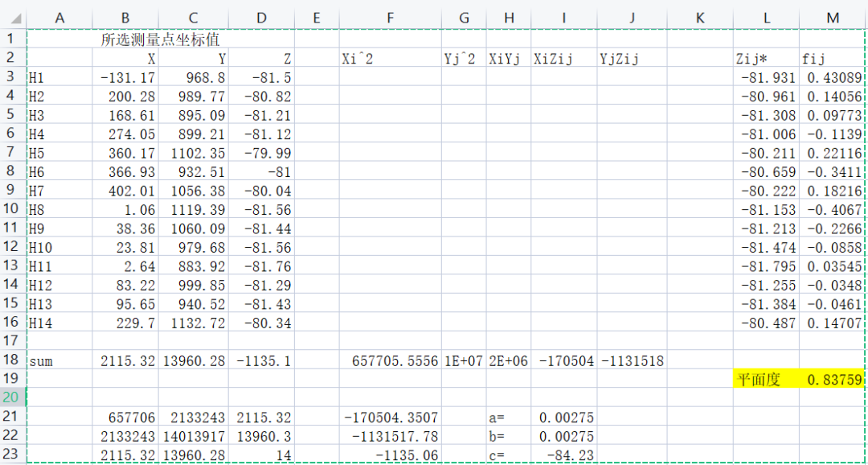Click the fij header cell
This screenshot has height=465, width=868.
(830, 58)
